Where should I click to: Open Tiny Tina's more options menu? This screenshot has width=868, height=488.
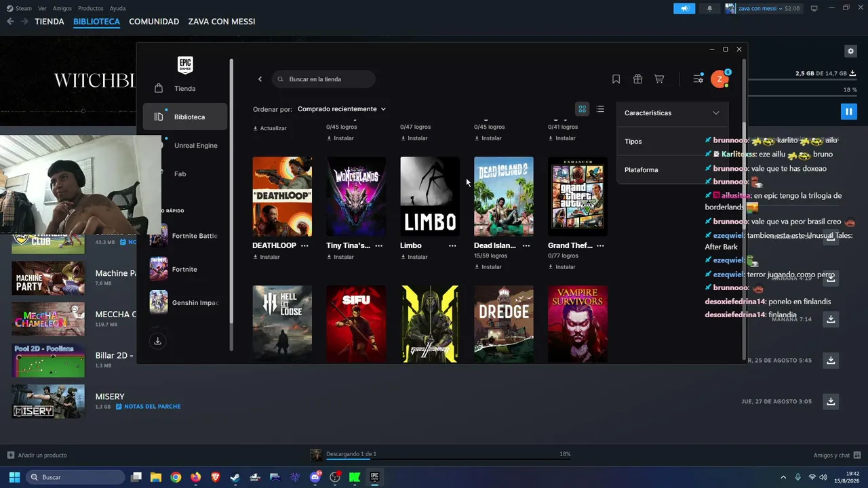point(378,245)
